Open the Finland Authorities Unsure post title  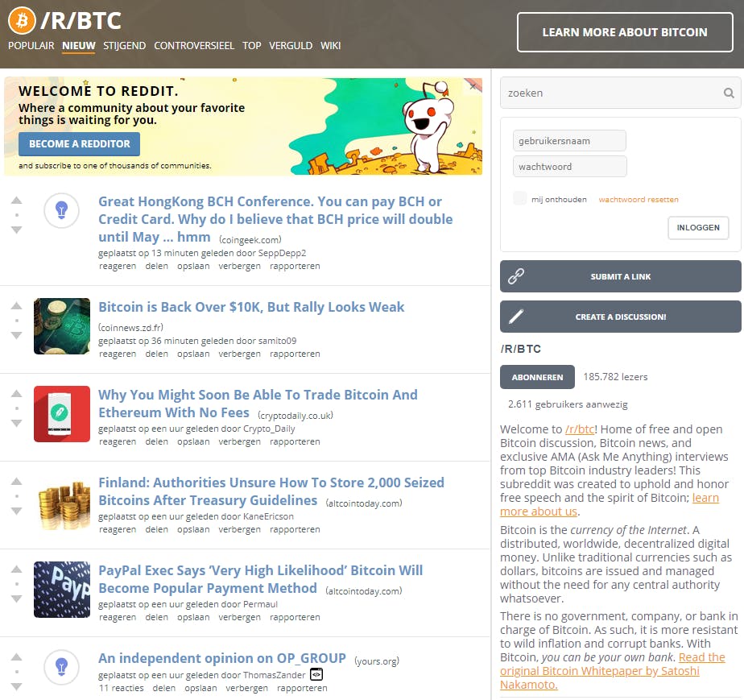(271, 491)
